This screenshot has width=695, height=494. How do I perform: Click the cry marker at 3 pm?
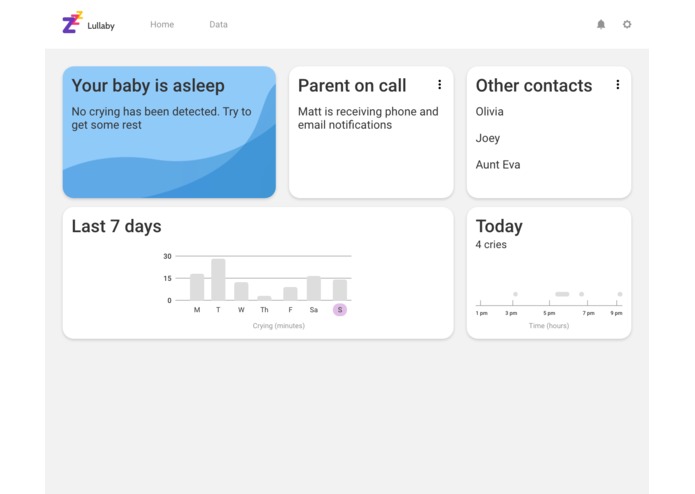[x=515, y=294]
